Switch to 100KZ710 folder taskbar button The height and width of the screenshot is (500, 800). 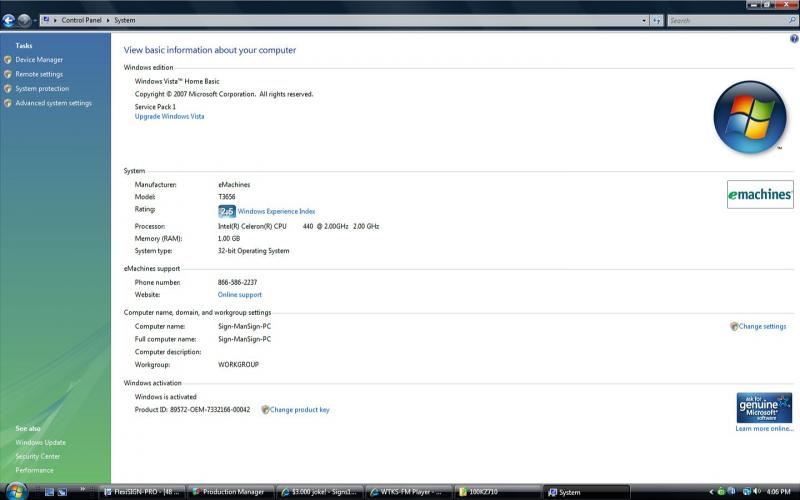pos(497,492)
